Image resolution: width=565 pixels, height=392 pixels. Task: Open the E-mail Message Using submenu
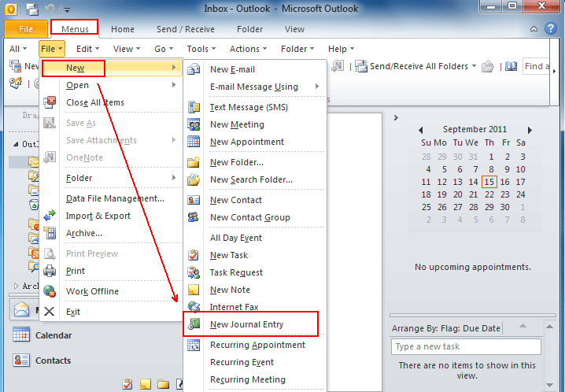[255, 87]
